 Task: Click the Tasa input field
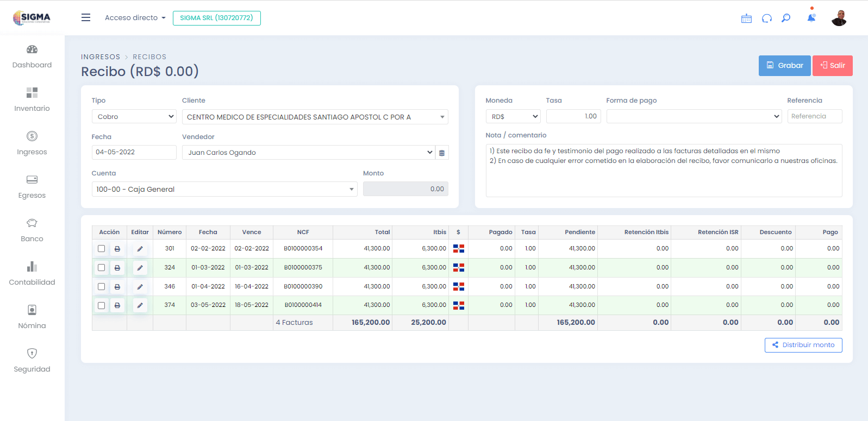[x=573, y=116]
